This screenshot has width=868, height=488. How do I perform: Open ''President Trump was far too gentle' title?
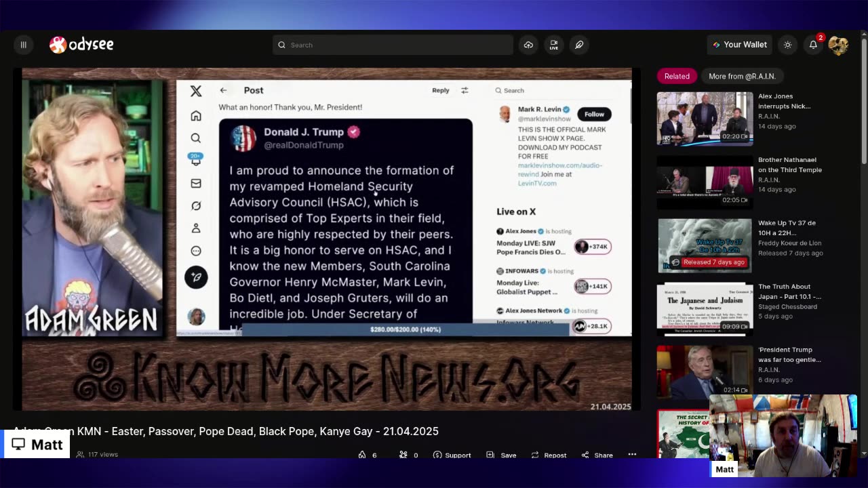pos(790,354)
